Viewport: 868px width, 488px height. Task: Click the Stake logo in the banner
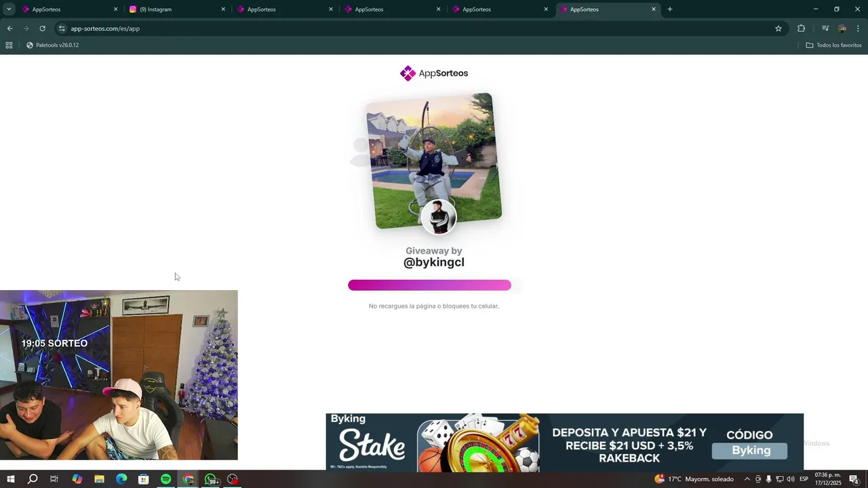click(x=372, y=447)
